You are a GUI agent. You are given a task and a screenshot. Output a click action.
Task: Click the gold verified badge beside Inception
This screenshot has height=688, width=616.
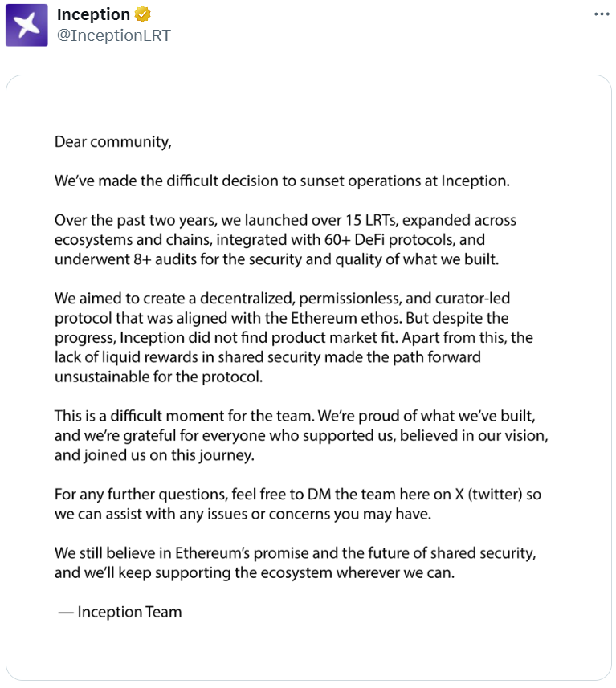(142, 14)
